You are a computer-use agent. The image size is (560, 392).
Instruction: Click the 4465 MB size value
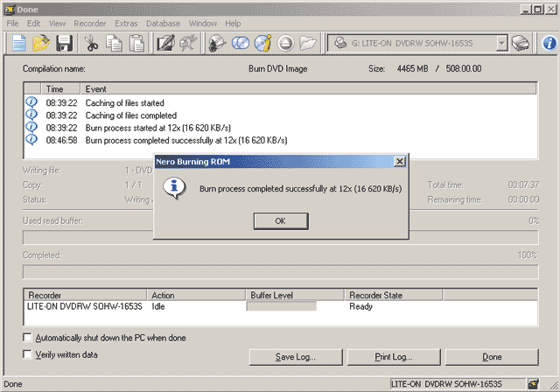click(x=412, y=68)
